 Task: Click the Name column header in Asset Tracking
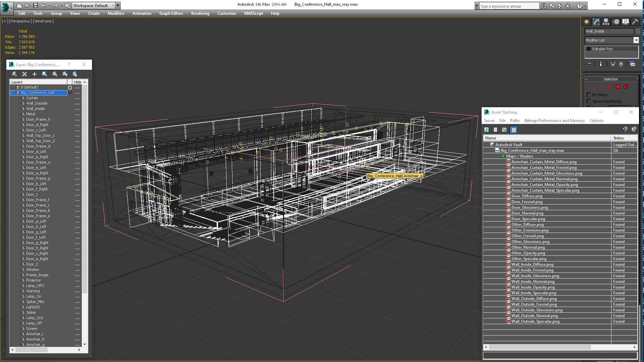pos(547,138)
